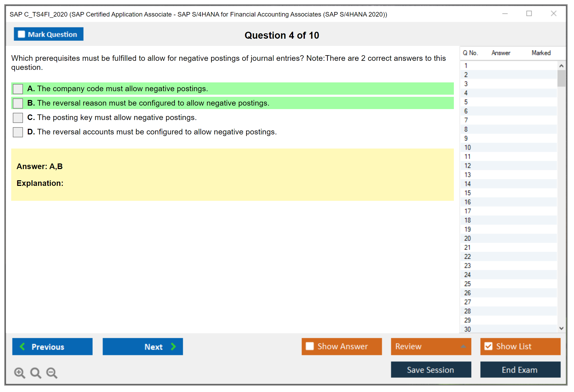Maximize the exam window
Viewport: 574px width, 392px height.
tap(529, 14)
